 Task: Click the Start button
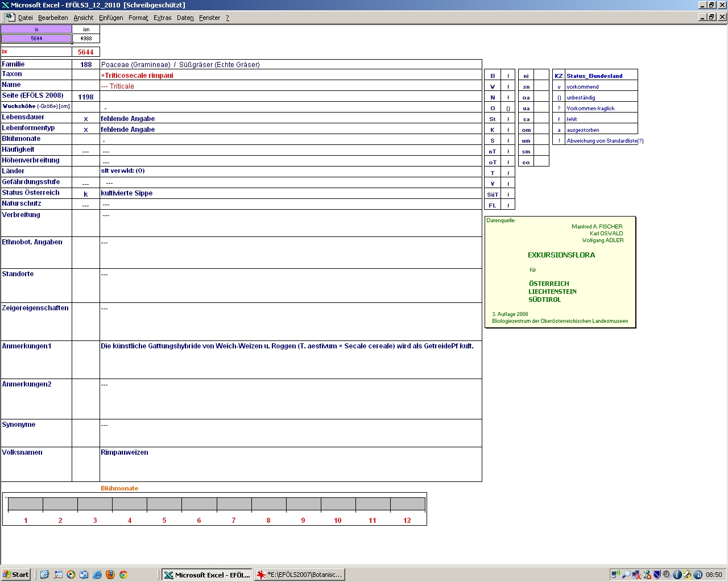(x=15, y=575)
